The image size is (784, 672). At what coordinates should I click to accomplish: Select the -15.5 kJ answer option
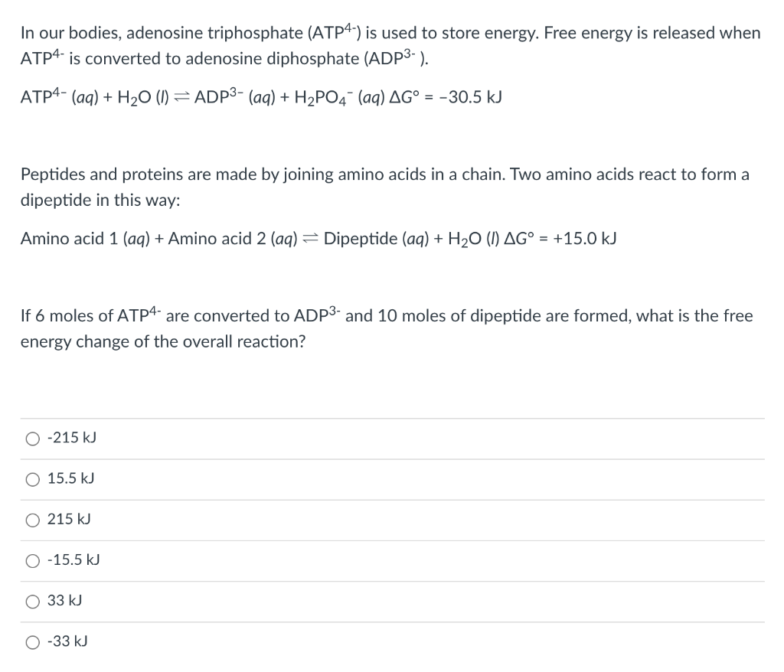tap(33, 560)
